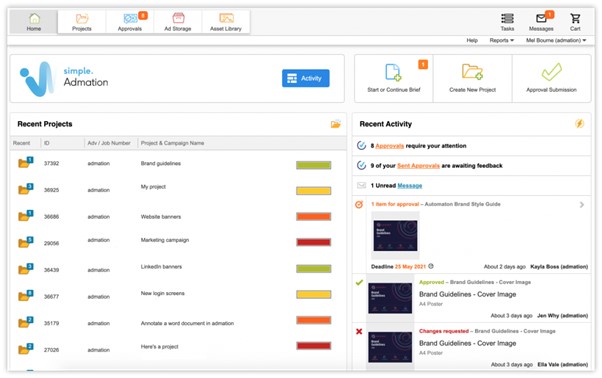Image resolution: width=602 pixels, height=378 pixels.
Task: Open the Approvals tab
Action: 130,22
